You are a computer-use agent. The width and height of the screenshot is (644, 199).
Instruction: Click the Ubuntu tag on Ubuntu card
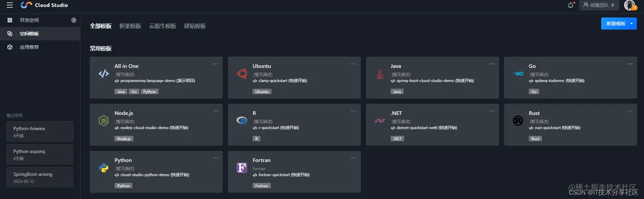tap(262, 91)
